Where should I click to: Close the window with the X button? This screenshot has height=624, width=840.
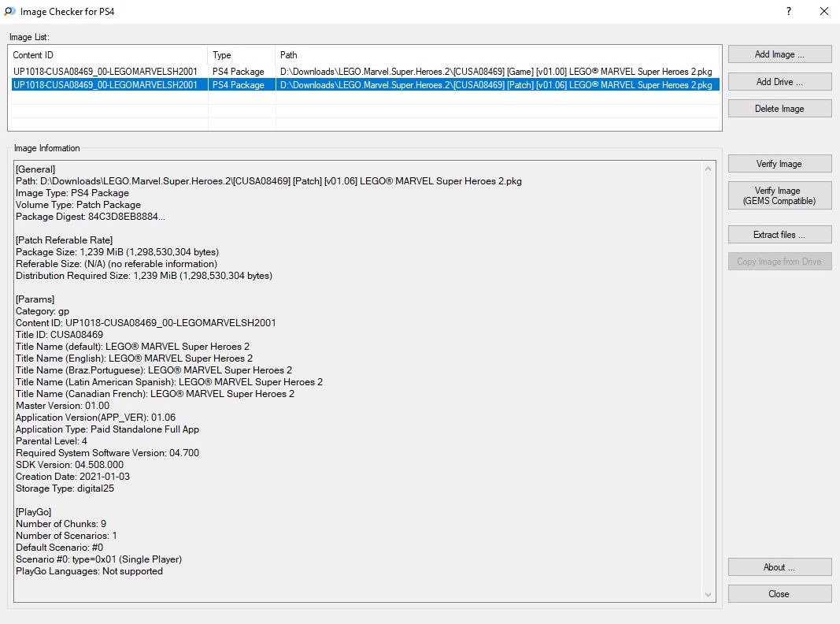[x=824, y=11]
